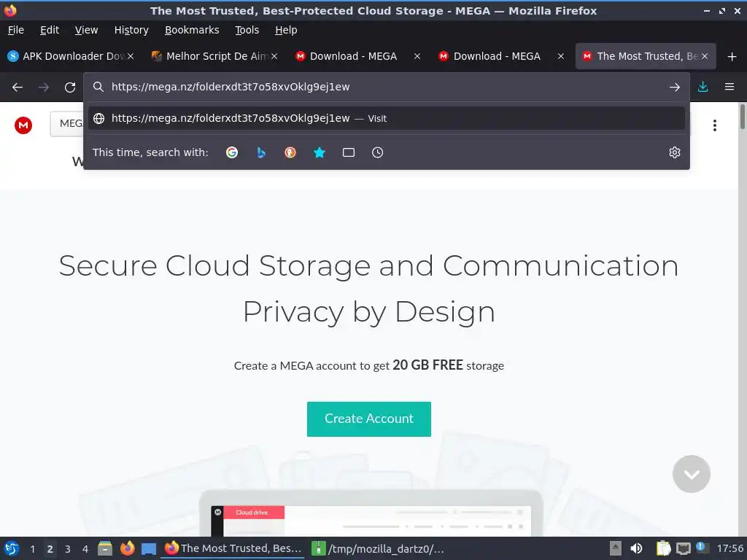Switch to workspace 3
Viewport: 747px width, 560px height.
(x=68, y=549)
